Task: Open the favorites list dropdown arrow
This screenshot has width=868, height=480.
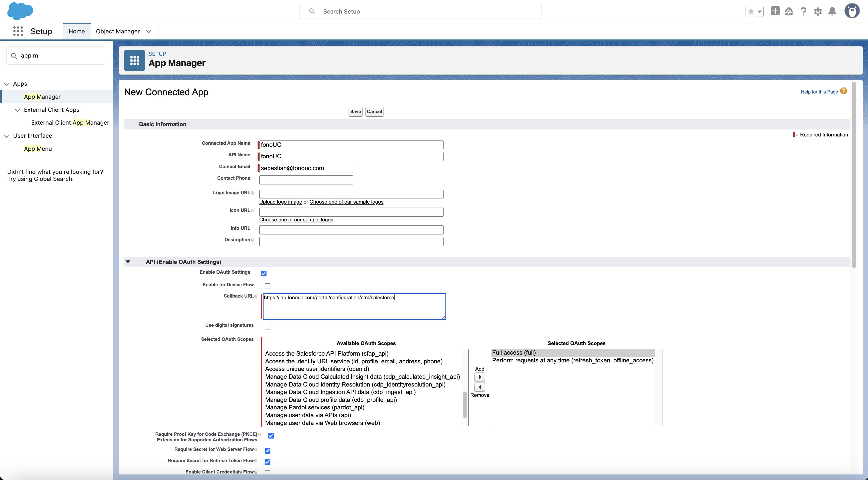Action: pyautogui.click(x=759, y=12)
